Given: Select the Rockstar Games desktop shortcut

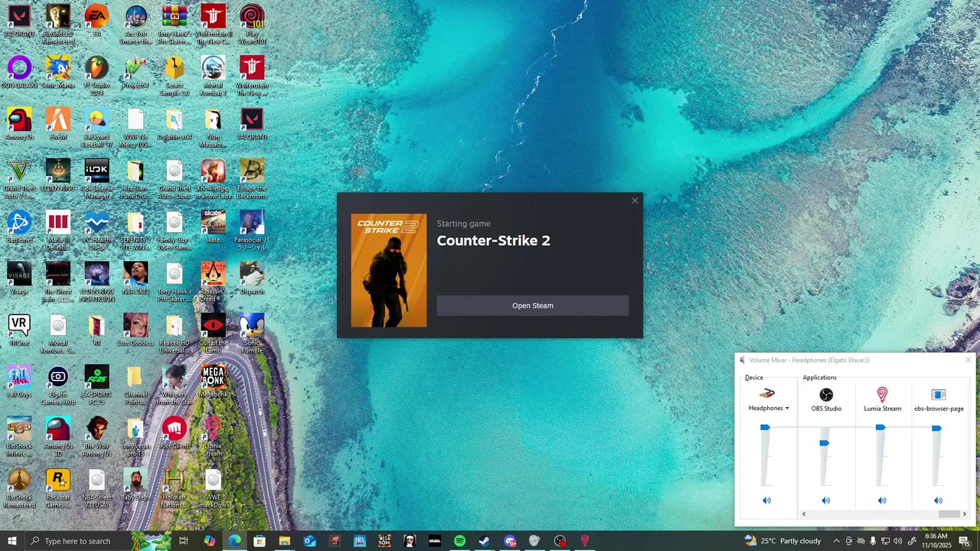Looking at the screenshot, I should pos(58,487).
